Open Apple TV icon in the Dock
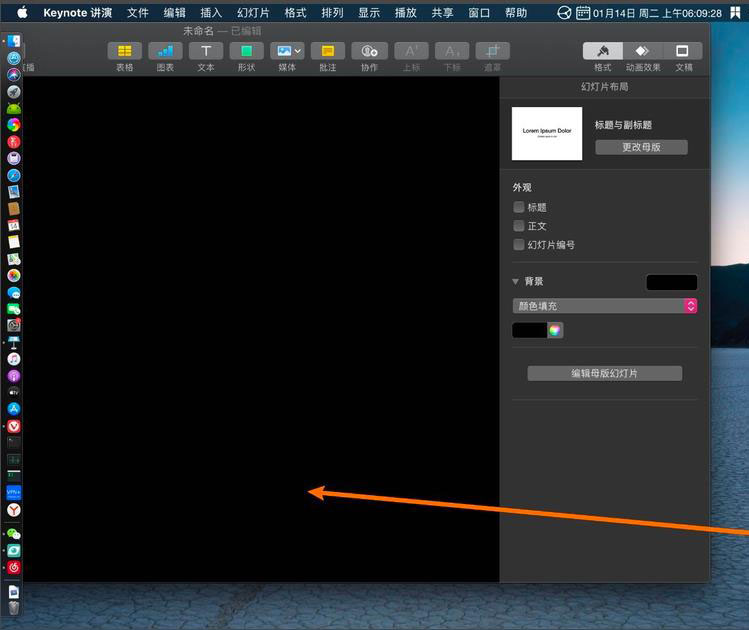Image resolution: width=749 pixels, height=630 pixels. [14, 392]
